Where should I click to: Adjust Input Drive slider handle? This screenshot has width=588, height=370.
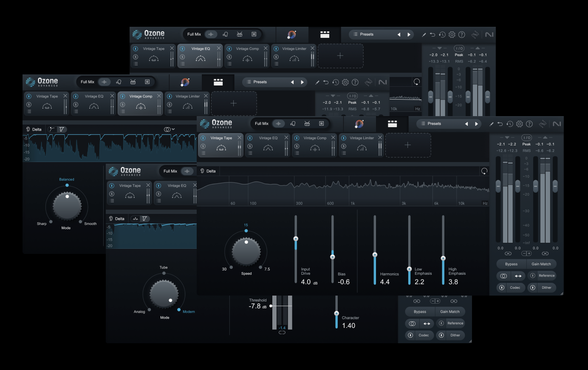click(x=296, y=239)
